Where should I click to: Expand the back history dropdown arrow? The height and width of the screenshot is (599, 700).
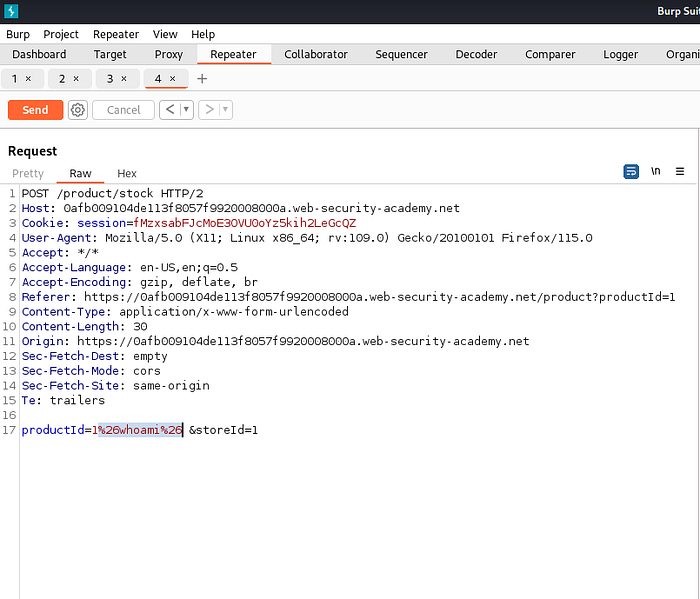[186, 109]
